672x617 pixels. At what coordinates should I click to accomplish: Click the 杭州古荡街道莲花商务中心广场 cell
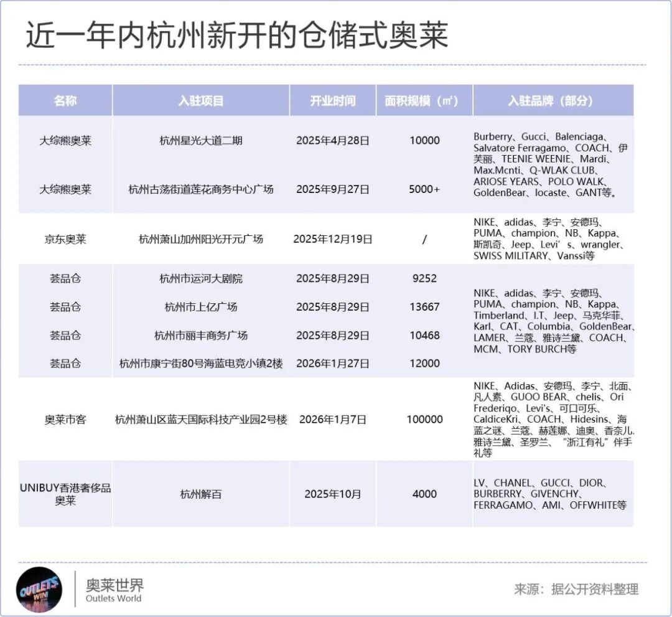201,189
